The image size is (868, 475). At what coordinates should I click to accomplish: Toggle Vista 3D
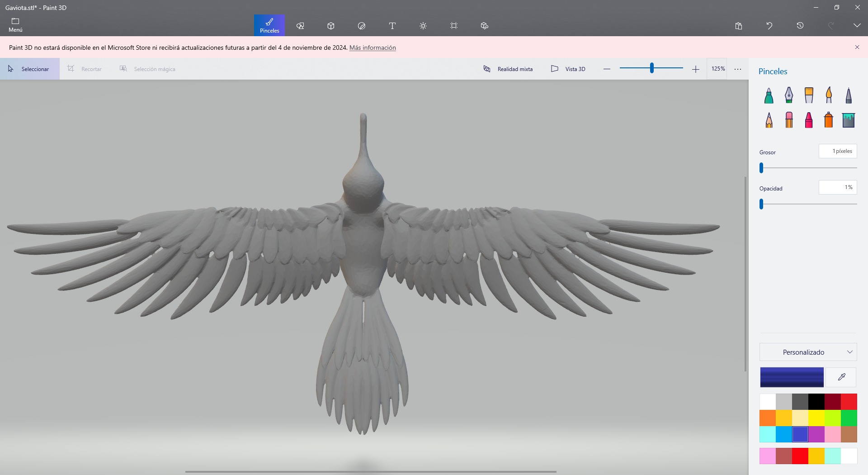[x=568, y=69]
